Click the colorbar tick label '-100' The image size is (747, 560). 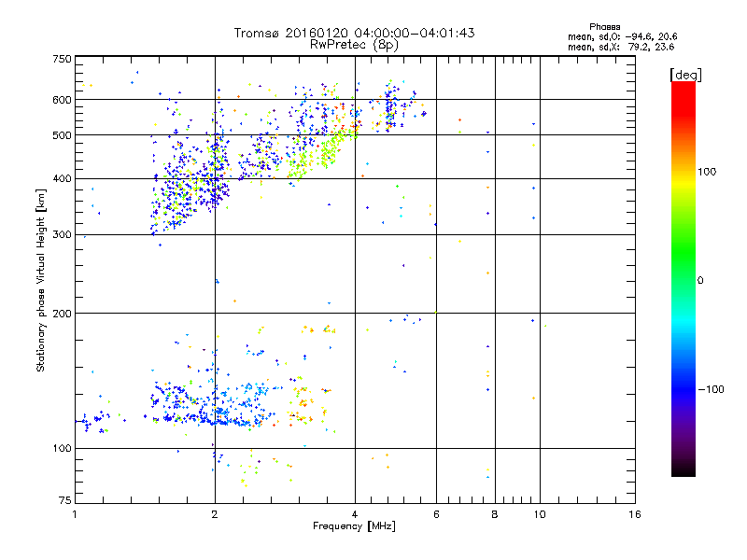711,389
